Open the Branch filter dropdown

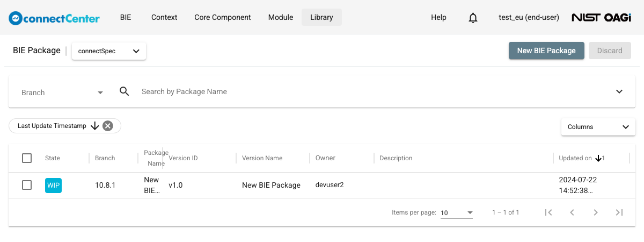[62, 92]
